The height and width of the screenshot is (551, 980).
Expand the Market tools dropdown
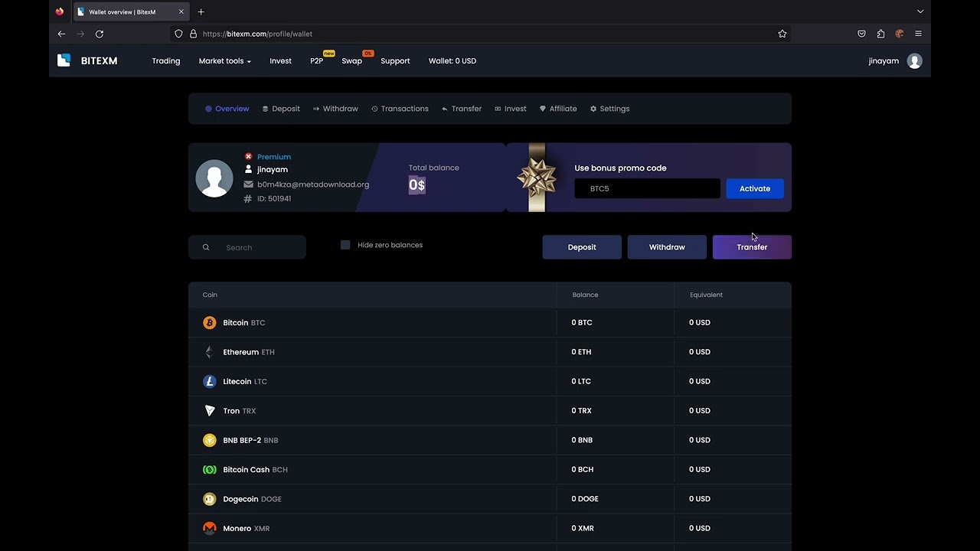[224, 61]
